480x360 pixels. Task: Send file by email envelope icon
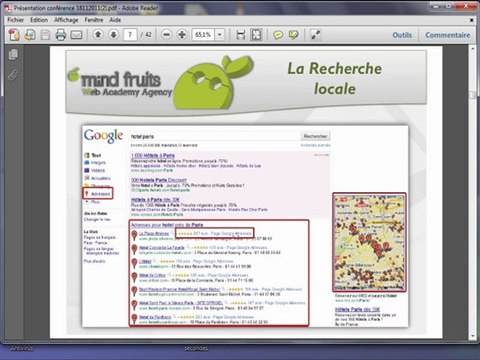click(76, 35)
